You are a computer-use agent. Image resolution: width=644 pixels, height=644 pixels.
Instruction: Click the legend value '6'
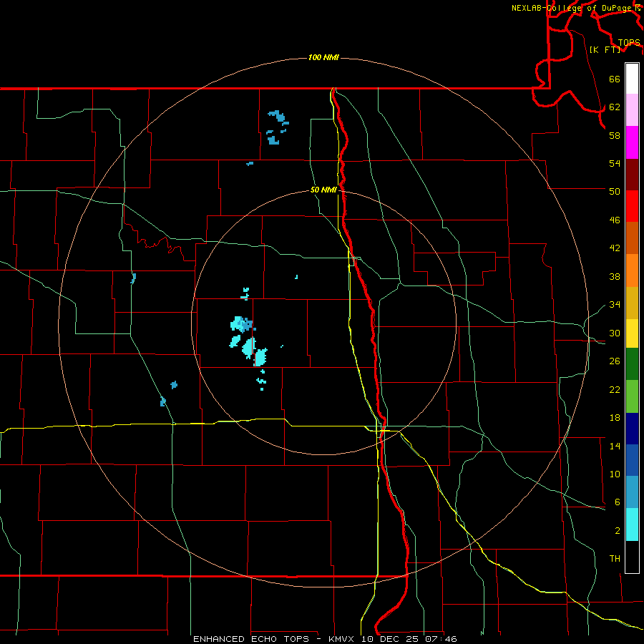[618, 502]
